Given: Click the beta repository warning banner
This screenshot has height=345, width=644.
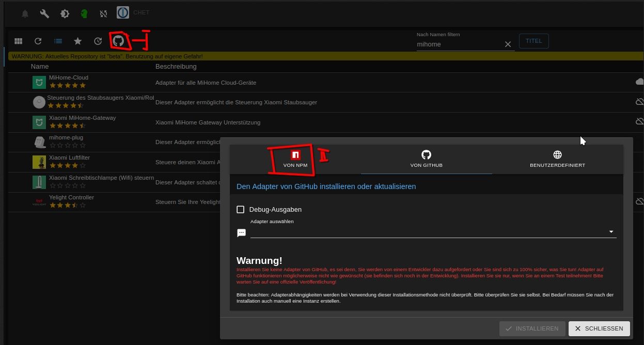Looking at the screenshot, I should click(x=325, y=56).
